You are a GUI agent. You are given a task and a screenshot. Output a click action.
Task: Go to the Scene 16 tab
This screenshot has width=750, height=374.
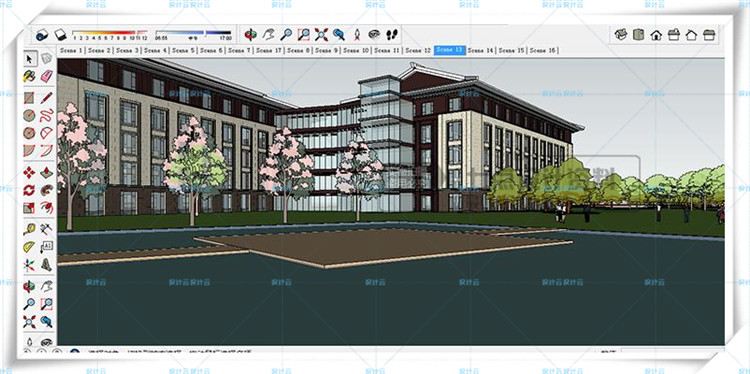(x=543, y=50)
